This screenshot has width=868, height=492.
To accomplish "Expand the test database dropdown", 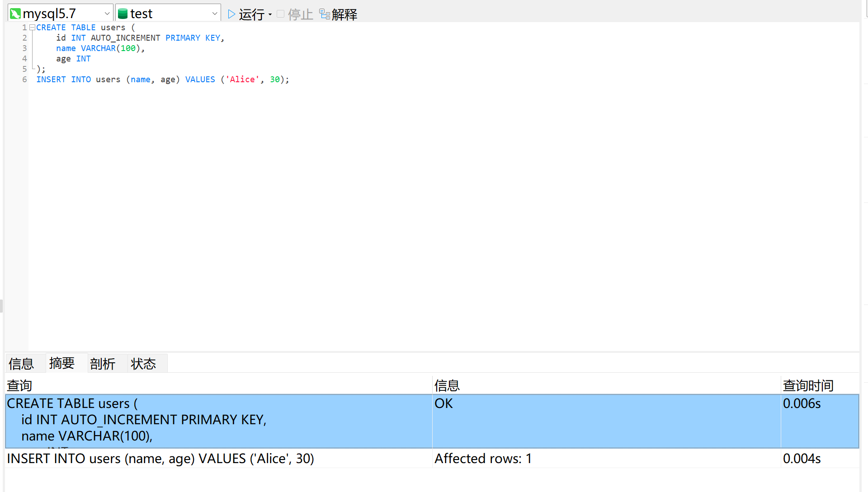I will point(215,14).
